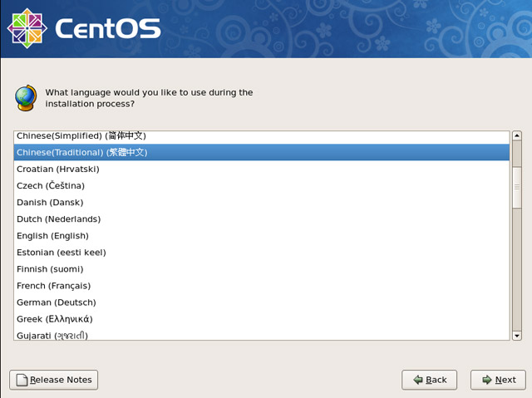Pick Dutch (Nederlands) from the list
The image size is (532, 398).
point(262,219)
